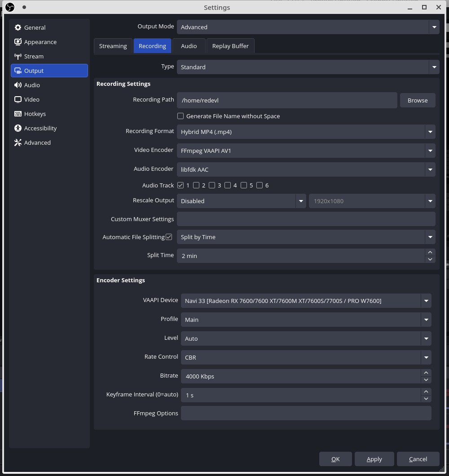Increase Bitrate with up arrow
The width and height of the screenshot is (449, 476).
(426, 373)
